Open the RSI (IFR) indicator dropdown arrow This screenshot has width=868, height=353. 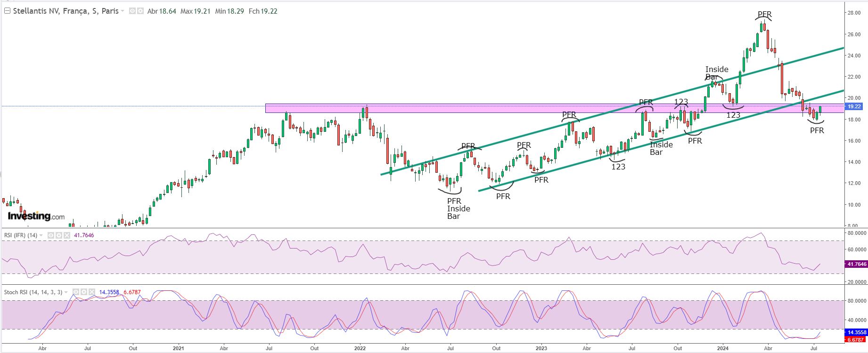point(41,235)
